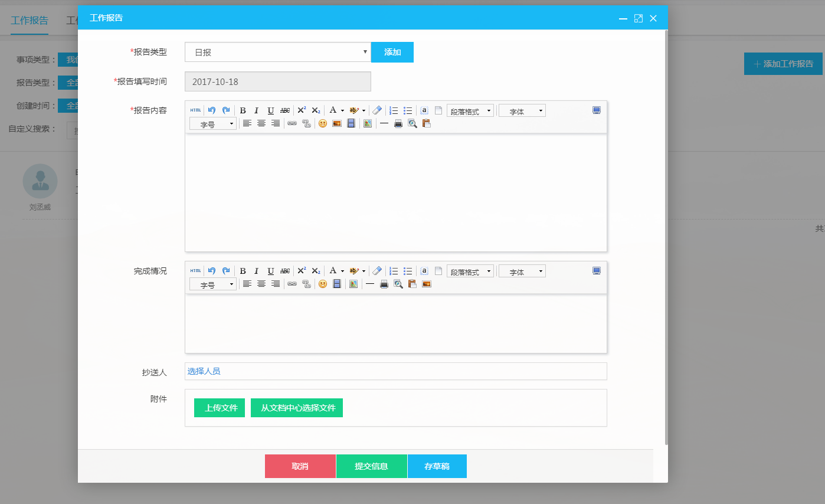Screen dimensions: 825x504
Task: Click the green 上传文件 button
Action: point(219,408)
